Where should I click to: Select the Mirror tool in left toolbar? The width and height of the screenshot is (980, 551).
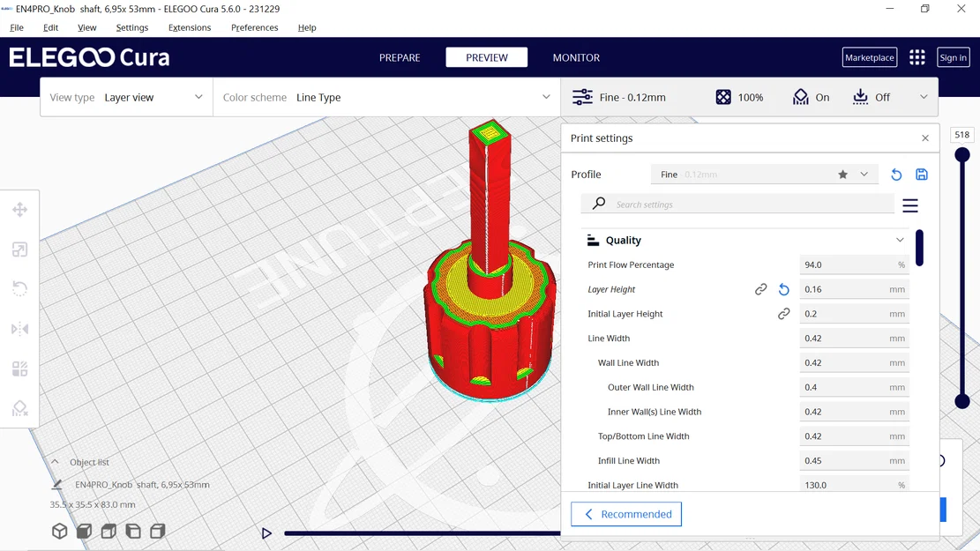pyautogui.click(x=20, y=329)
